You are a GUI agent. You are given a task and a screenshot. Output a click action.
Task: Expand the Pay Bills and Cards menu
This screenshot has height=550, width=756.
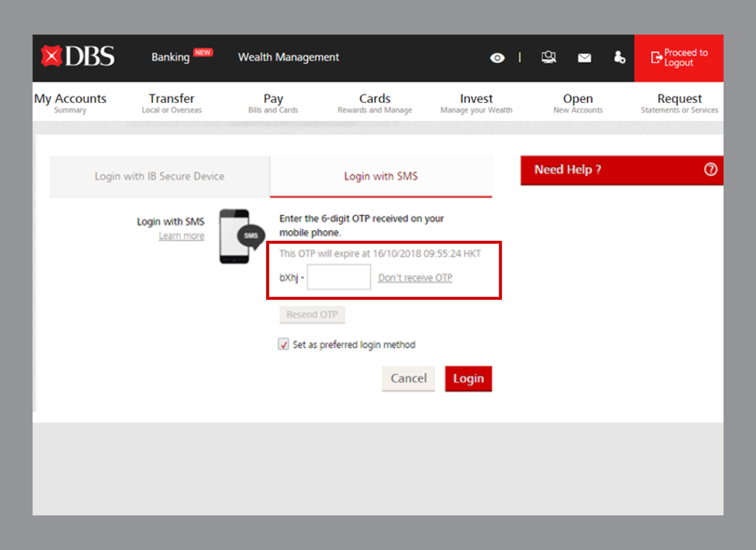click(273, 103)
